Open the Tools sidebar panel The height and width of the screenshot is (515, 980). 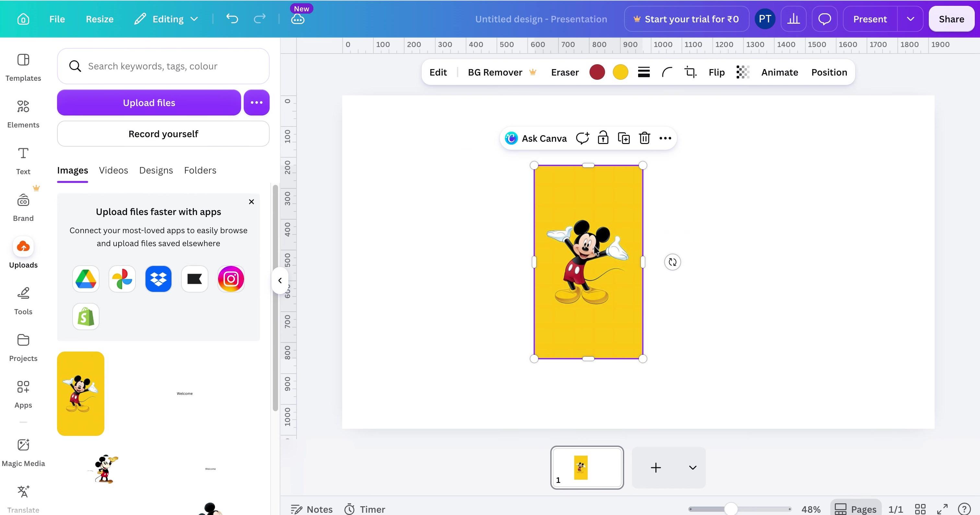coord(23,301)
